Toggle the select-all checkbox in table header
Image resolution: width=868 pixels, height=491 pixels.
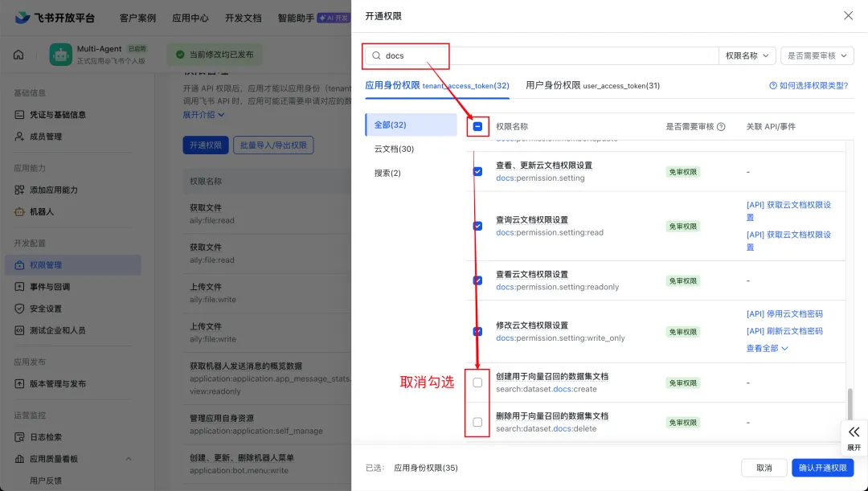477,127
